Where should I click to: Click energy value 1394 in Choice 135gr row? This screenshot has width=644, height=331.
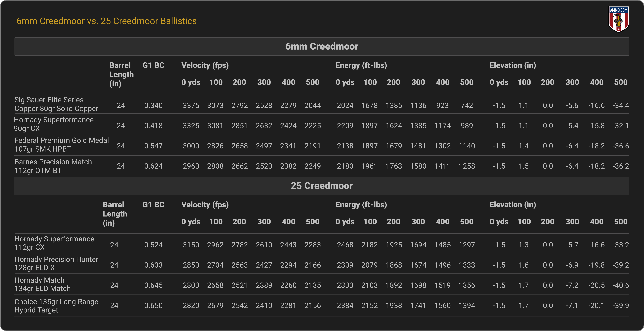(x=467, y=306)
